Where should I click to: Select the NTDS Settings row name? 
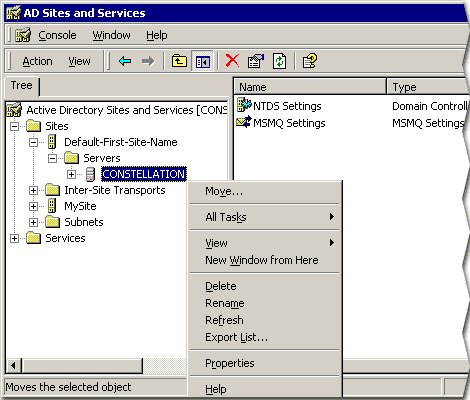point(287,106)
